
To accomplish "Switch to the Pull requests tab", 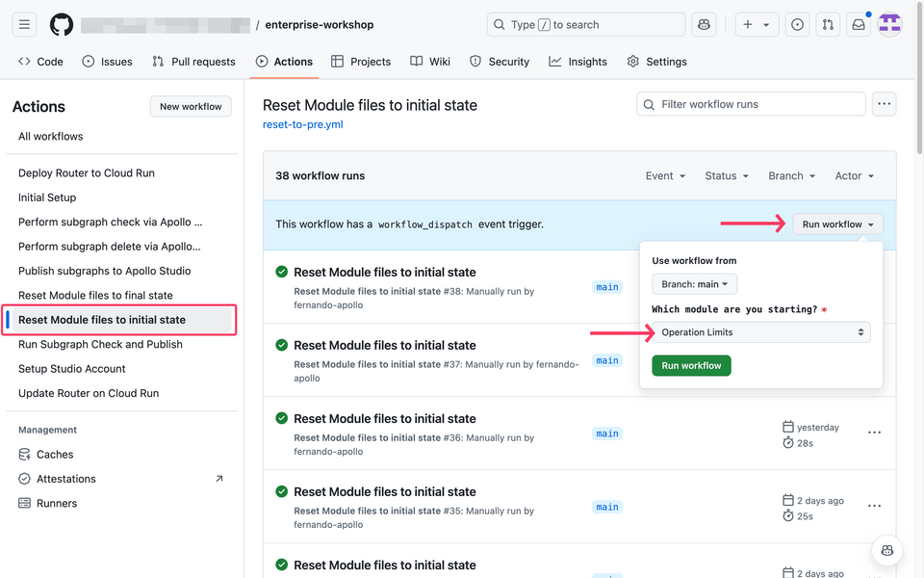I will [193, 62].
